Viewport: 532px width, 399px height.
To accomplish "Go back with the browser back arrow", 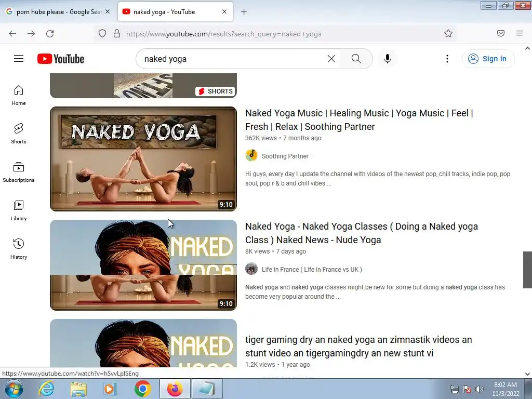I will (x=12, y=34).
